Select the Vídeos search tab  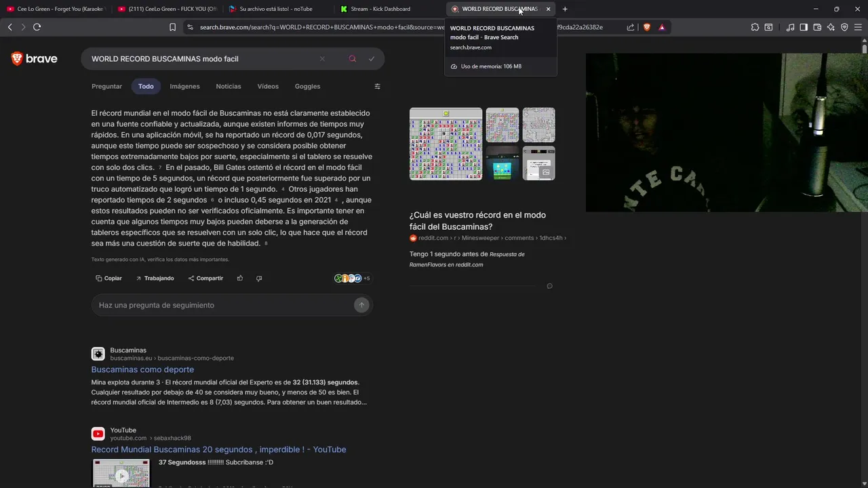click(268, 86)
